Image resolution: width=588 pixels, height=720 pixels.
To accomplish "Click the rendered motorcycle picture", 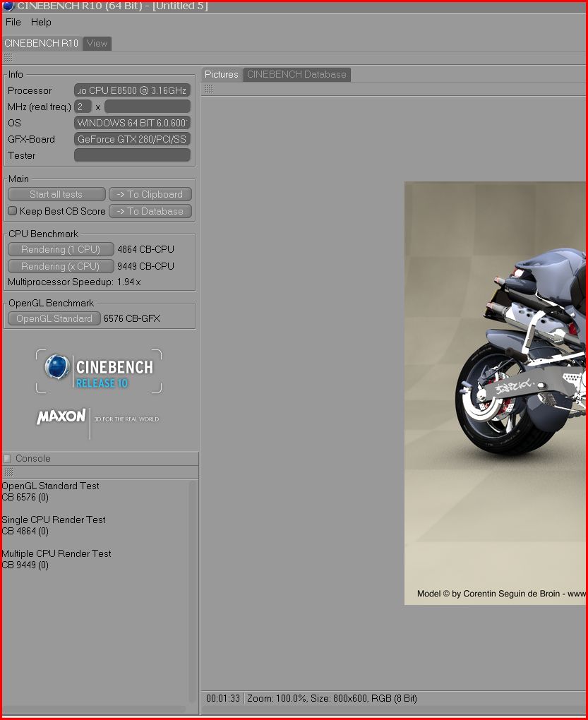I will tap(496, 393).
